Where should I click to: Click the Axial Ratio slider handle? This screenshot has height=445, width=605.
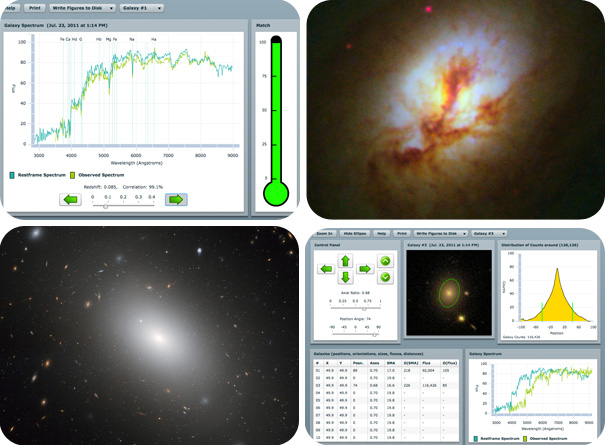[x=364, y=308]
